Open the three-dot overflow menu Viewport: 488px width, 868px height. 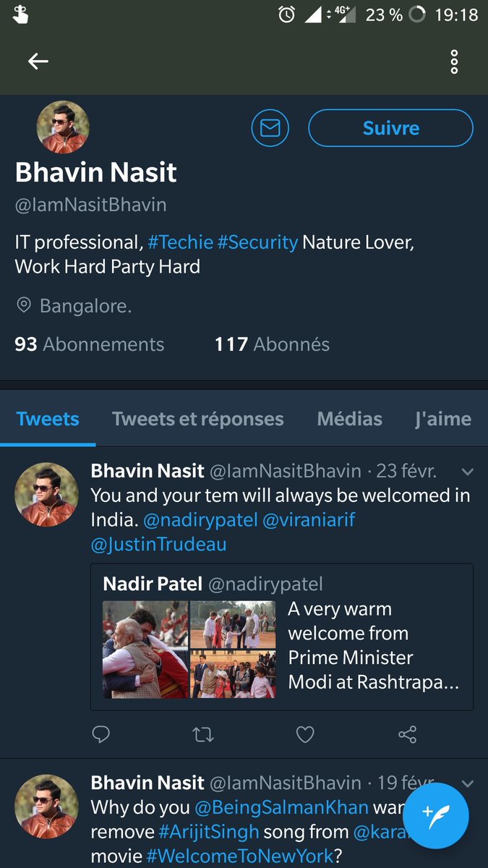click(x=454, y=62)
